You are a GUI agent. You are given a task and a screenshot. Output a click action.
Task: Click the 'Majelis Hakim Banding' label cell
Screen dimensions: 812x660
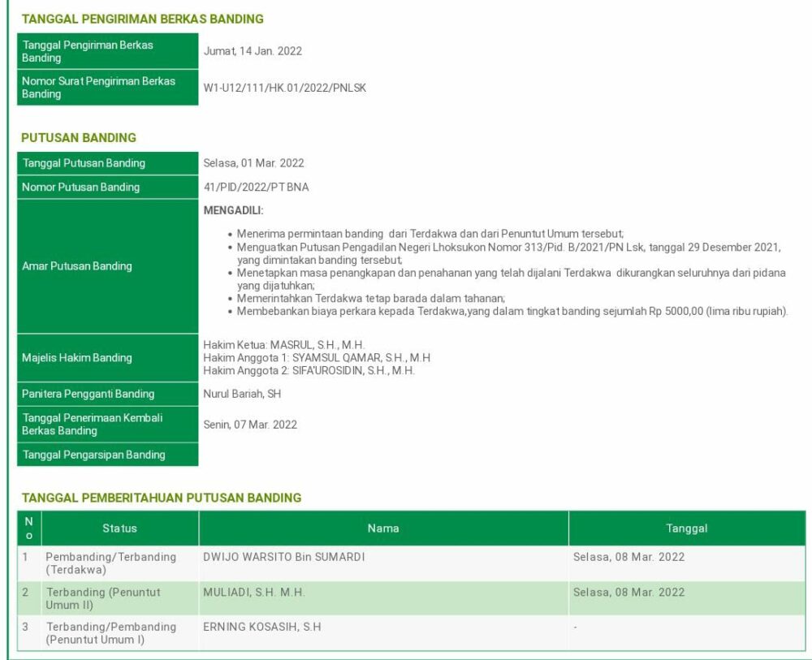point(107,358)
